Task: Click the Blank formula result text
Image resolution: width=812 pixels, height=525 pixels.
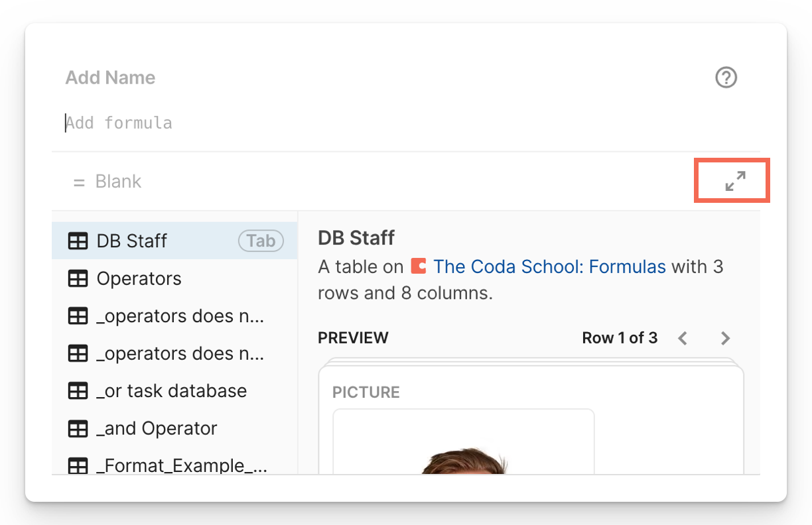Action: coord(118,182)
